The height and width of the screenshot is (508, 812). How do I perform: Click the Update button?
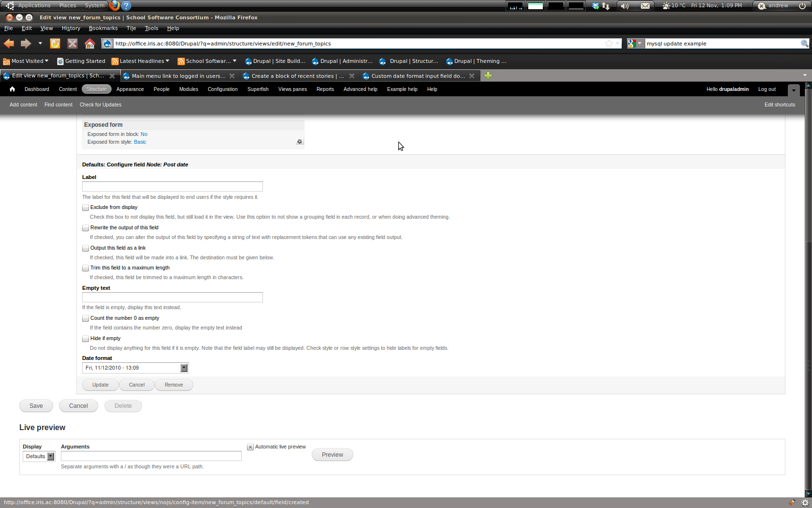pyautogui.click(x=100, y=385)
